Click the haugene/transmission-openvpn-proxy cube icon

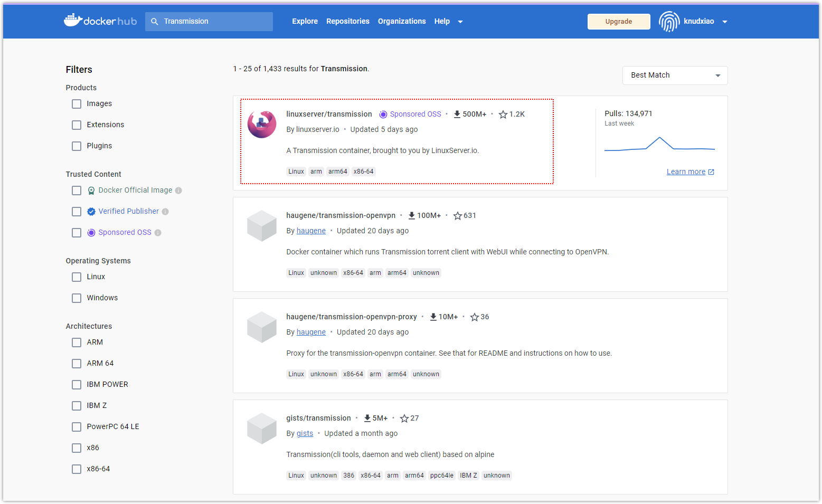(x=262, y=327)
